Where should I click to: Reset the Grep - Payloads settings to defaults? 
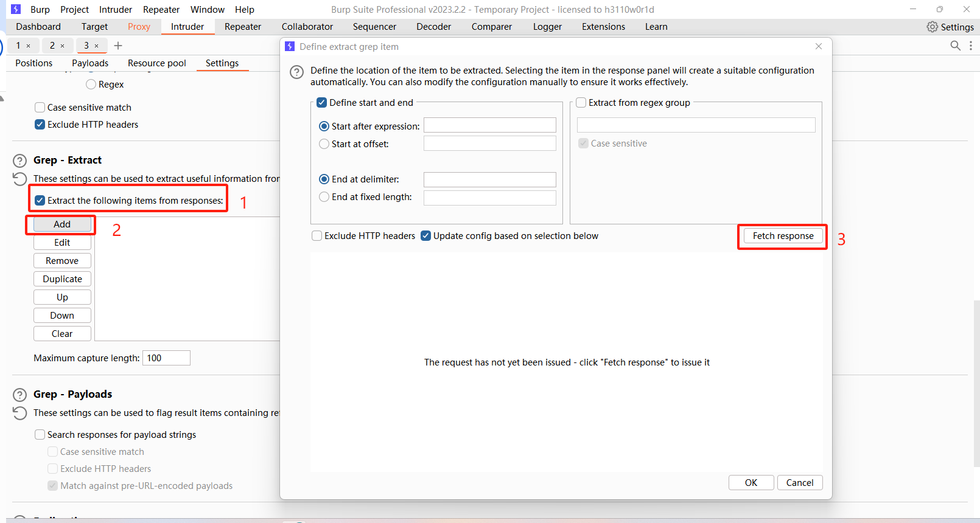pos(20,413)
